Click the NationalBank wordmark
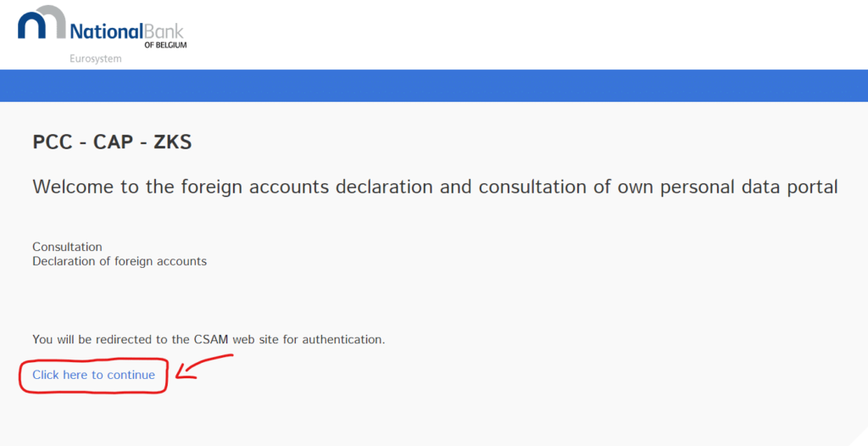 (127, 31)
